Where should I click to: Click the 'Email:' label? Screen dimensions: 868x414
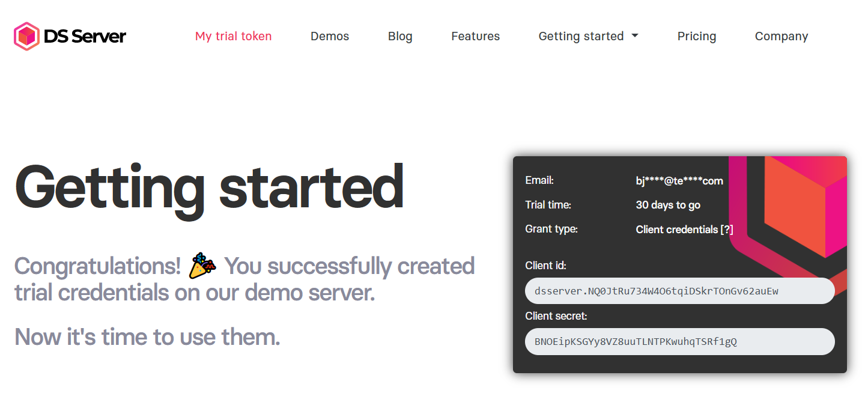click(539, 180)
